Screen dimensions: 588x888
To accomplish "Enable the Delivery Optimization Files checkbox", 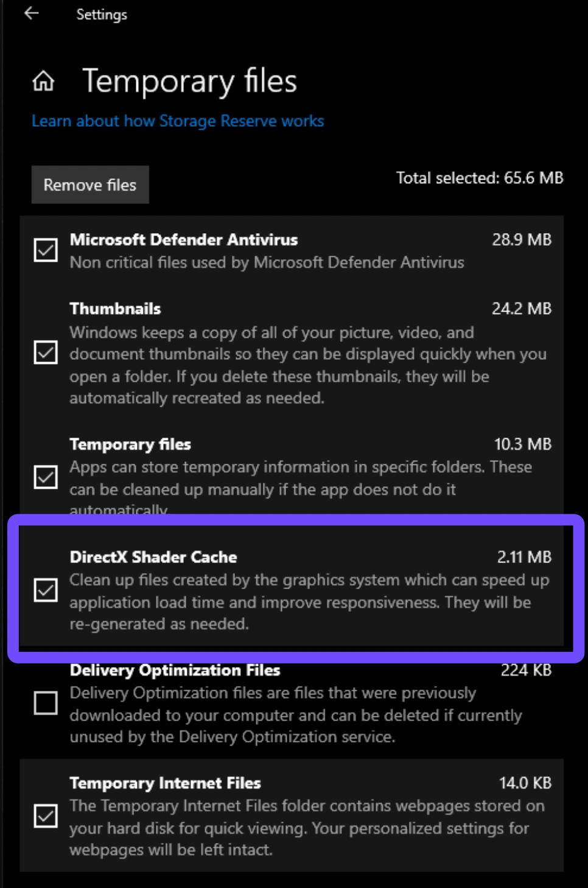I will click(x=46, y=703).
